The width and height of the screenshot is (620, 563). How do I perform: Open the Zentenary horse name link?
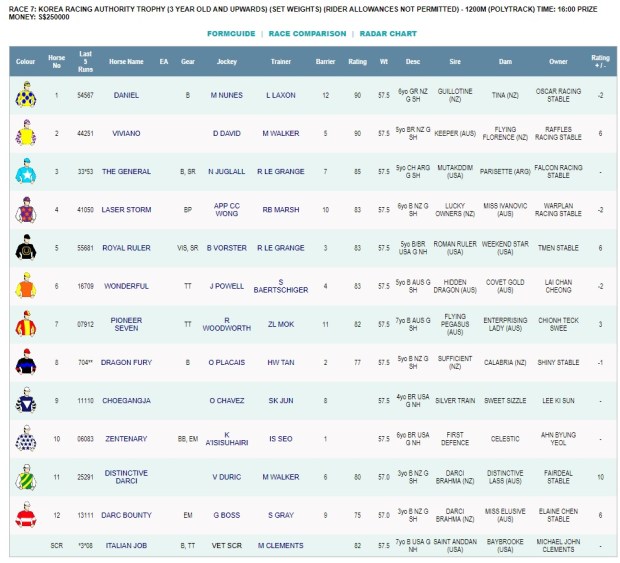(126, 439)
